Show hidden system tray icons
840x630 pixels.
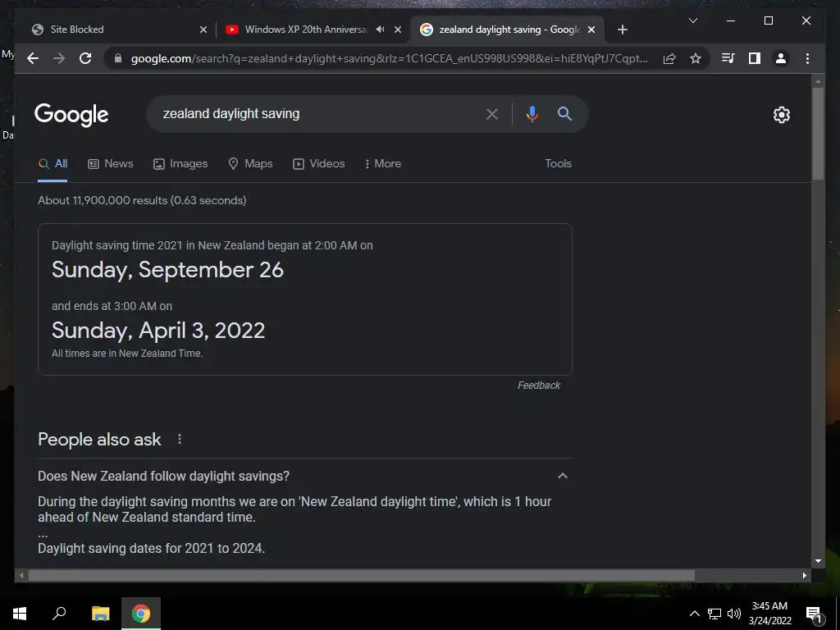coord(694,614)
